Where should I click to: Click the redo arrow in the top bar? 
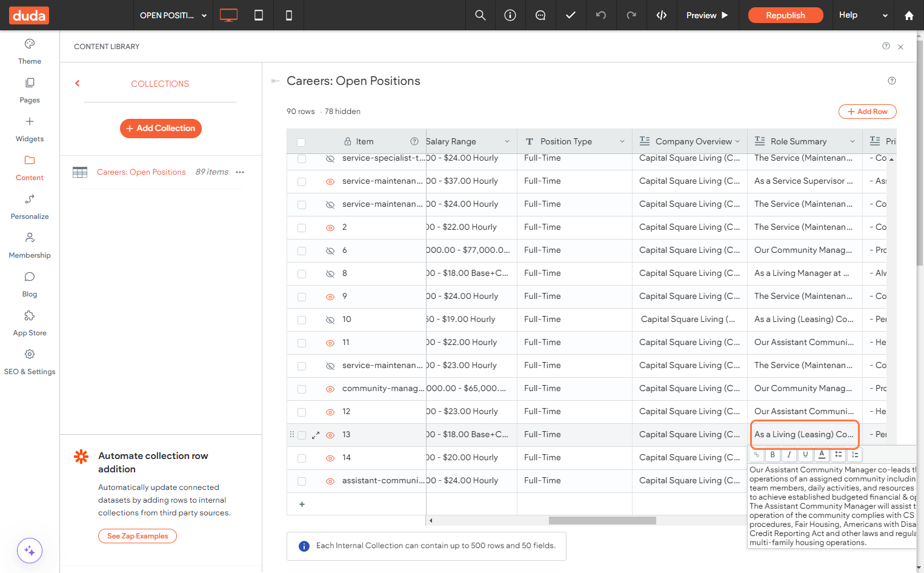tap(631, 15)
